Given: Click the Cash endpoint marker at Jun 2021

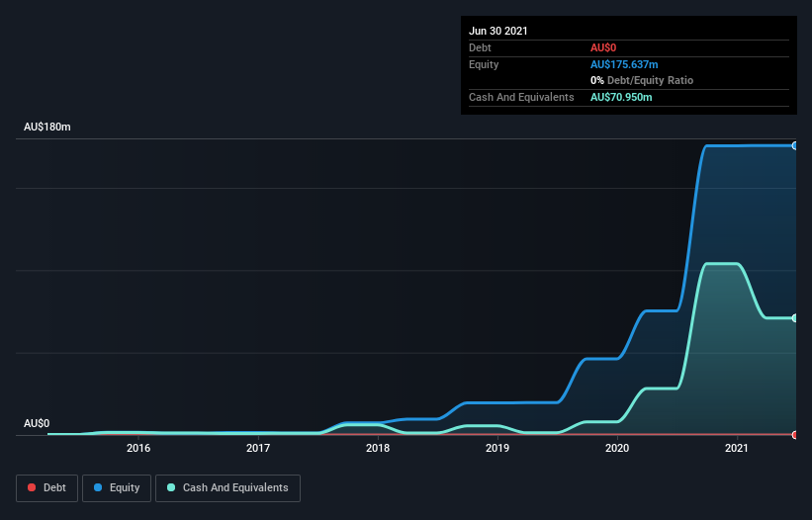Looking at the screenshot, I should (794, 318).
